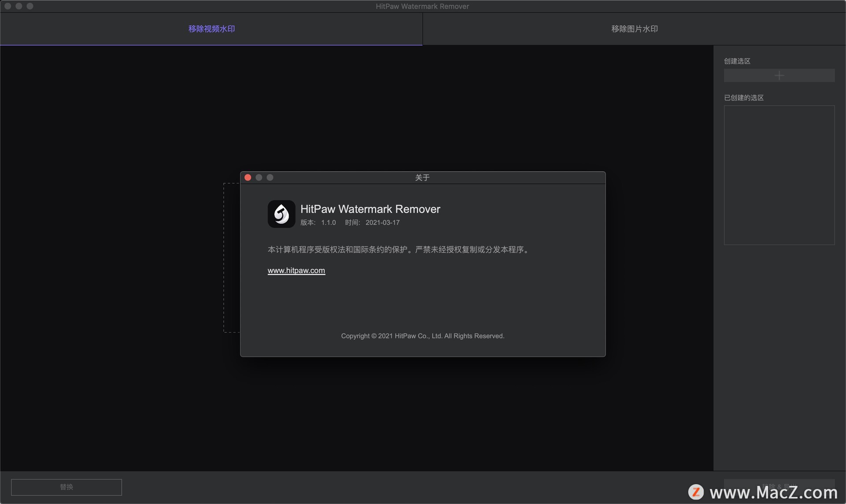Screen dimensions: 846x504
Task: Click the 已创建的选区 label
Action: pyautogui.click(x=744, y=97)
